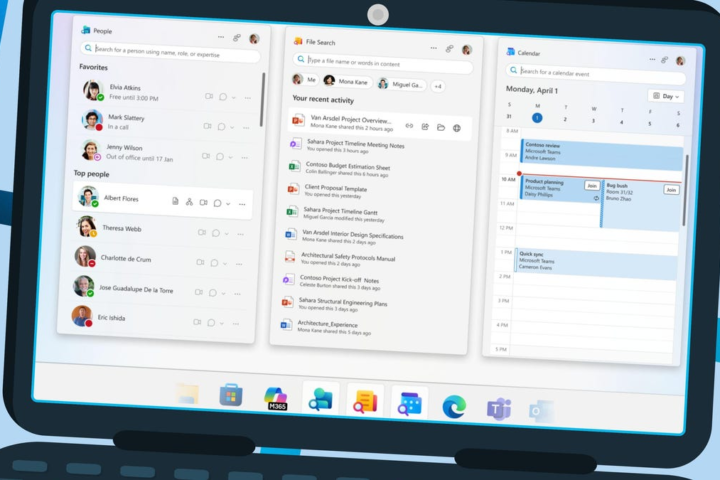Open the Contoso review calendar event
This screenshot has width=720, height=480.
pyautogui.click(x=602, y=154)
